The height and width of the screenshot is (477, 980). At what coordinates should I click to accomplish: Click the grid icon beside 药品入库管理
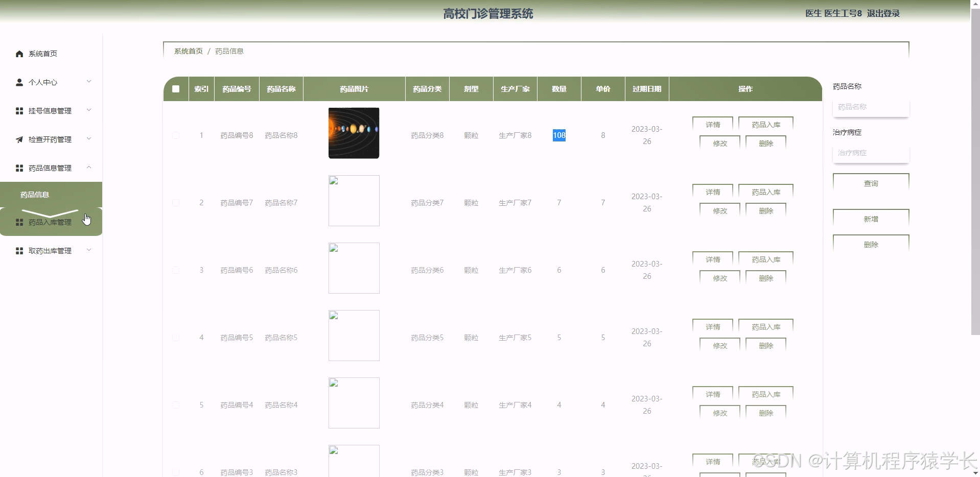point(19,222)
